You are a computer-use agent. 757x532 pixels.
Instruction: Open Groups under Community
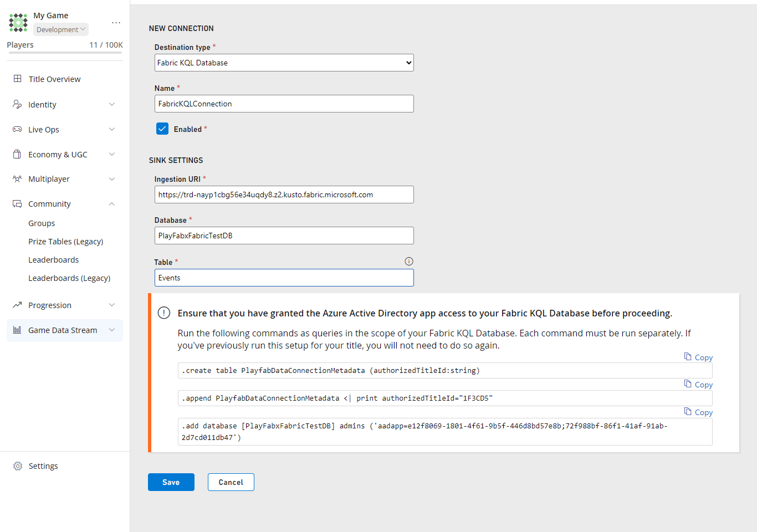(x=42, y=223)
